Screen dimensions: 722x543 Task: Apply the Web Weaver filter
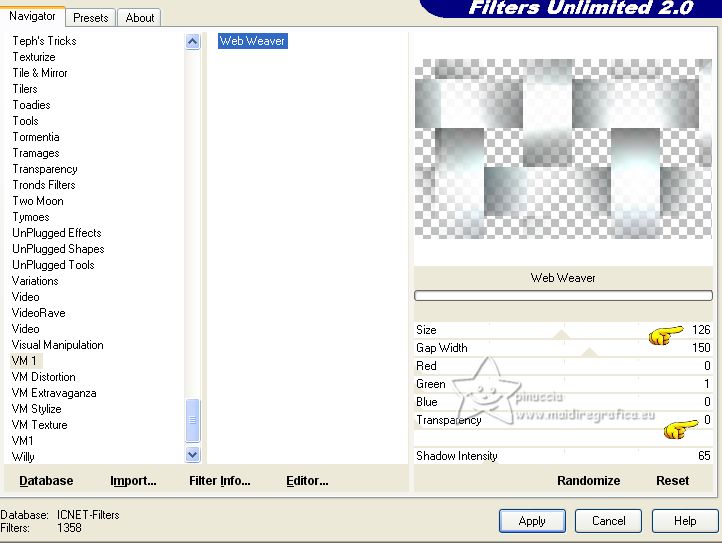(x=532, y=521)
